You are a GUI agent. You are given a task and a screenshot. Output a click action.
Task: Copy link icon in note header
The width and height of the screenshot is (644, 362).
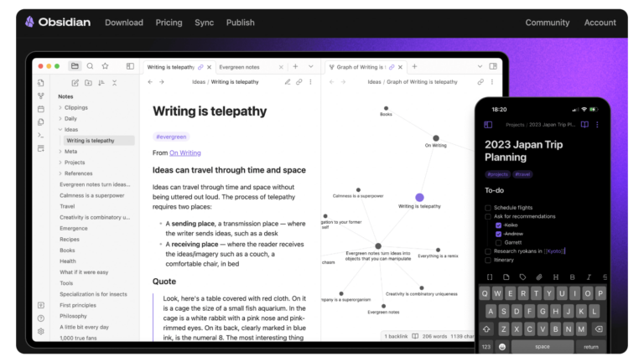[x=299, y=82]
